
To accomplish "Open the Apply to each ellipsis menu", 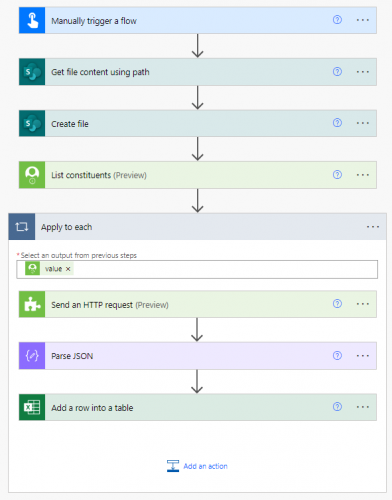I will [373, 227].
